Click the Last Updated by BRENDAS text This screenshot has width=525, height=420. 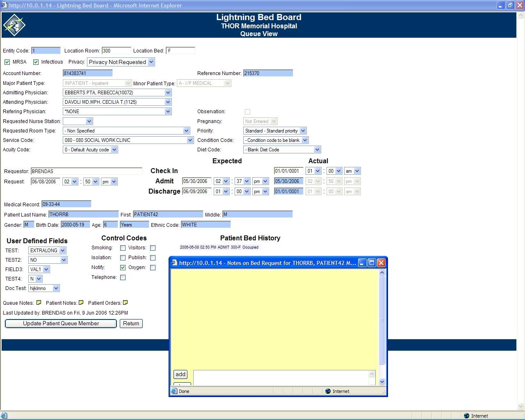pos(66,313)
